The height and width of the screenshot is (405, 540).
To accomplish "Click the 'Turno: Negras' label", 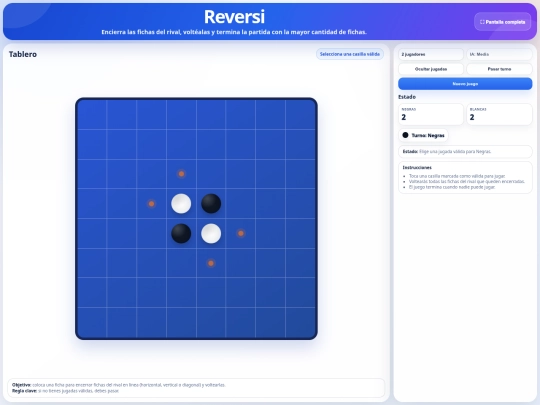I will click(x=428, y=136).
